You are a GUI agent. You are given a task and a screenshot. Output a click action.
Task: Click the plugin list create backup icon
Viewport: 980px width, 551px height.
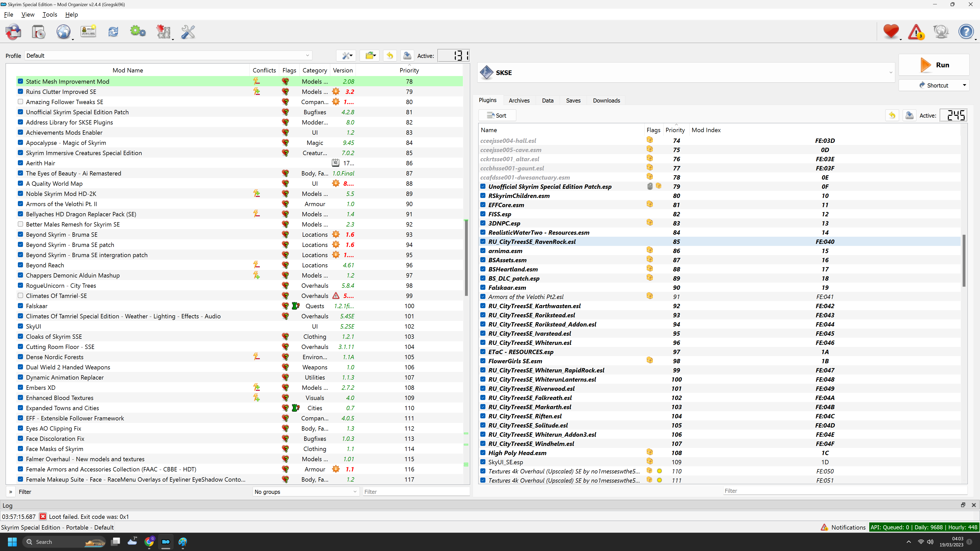click(x=909, y=115)
